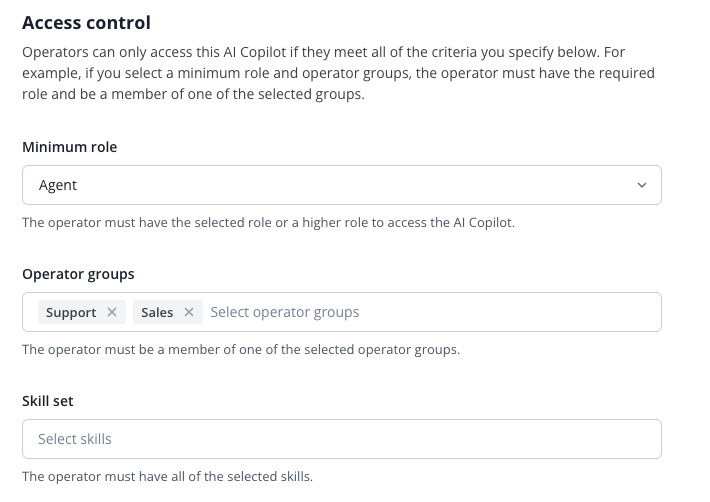Remove the Support operator group tag
This screenshot has height=502, width=710.
[x=112, y=312]
